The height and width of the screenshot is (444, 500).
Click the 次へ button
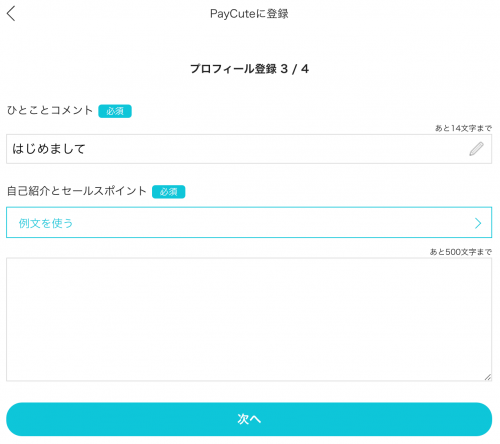pos(249,419)
